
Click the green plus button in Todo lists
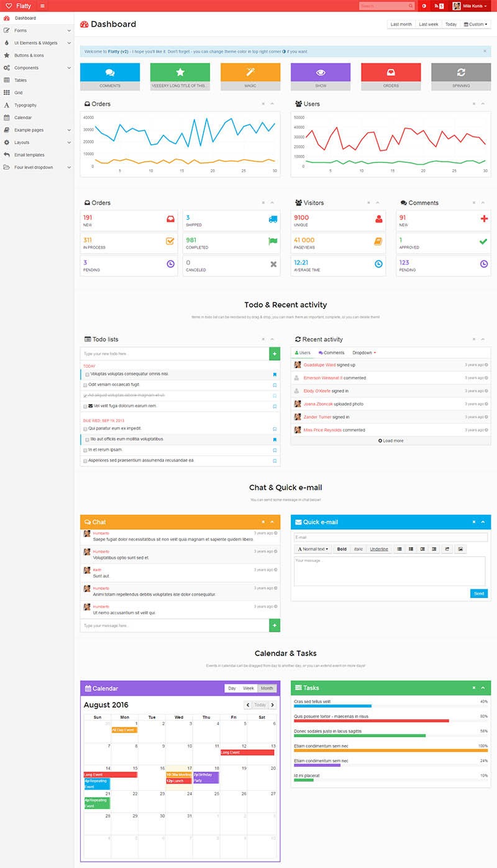[275, 354]
